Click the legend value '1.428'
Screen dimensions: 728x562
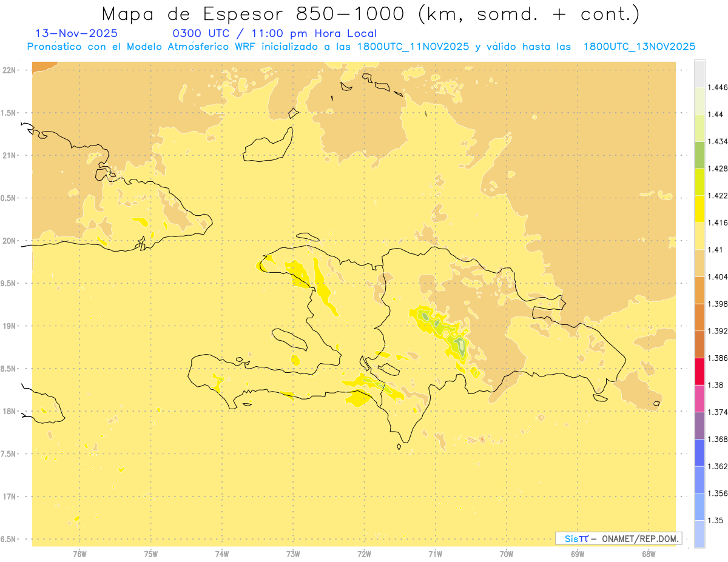(718, 169)
